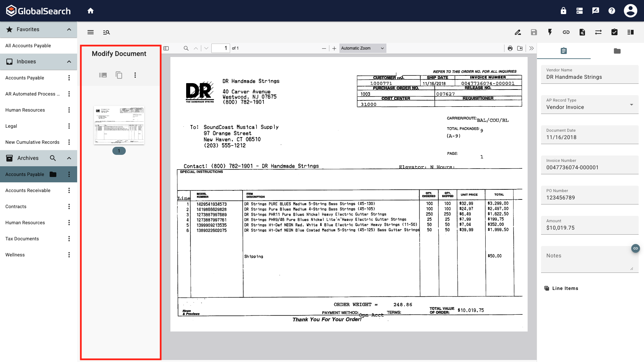Screen dimensions: 644x362
Task: Click the search-in-document file icon
Action: (x=582, y=32)
